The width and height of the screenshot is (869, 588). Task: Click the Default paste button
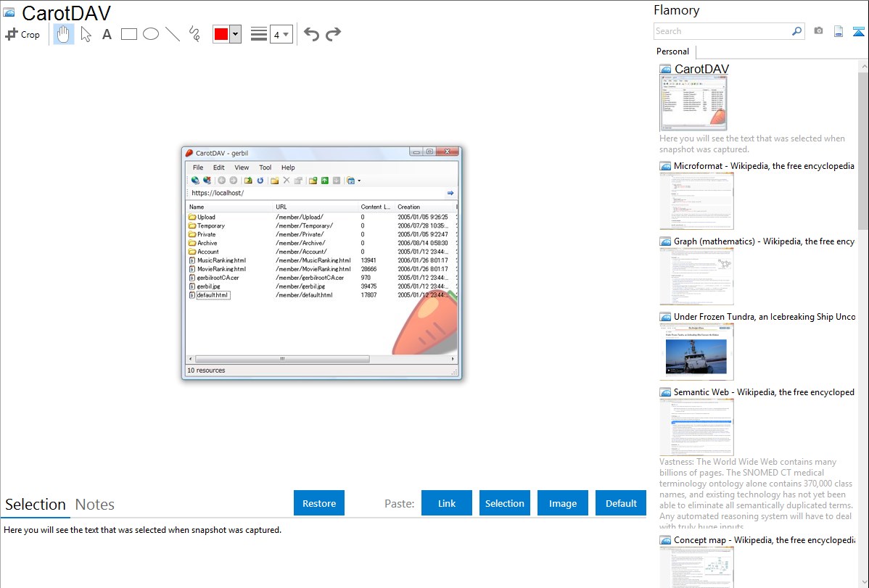tap(621, 502)
